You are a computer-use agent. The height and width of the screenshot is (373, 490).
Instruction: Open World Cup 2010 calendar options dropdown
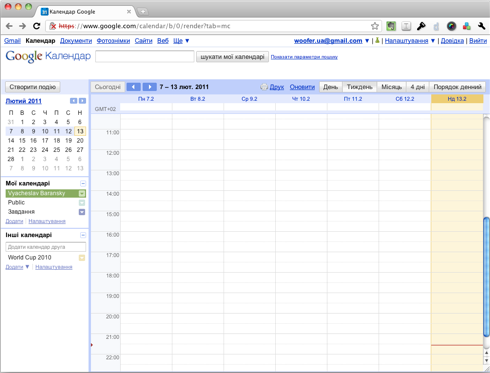tap(82, 258)
